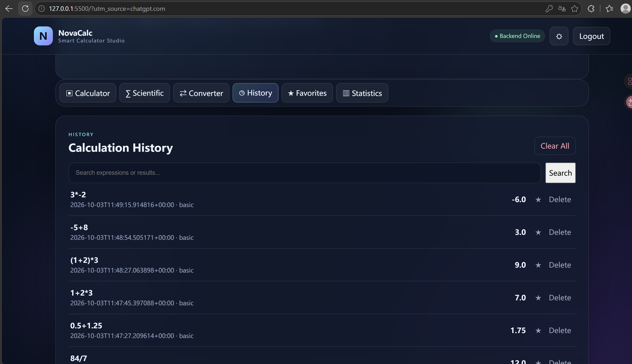The image size is (632, 364).
Task: Delete the -5+8 history entry
Action: click(560, 232)
